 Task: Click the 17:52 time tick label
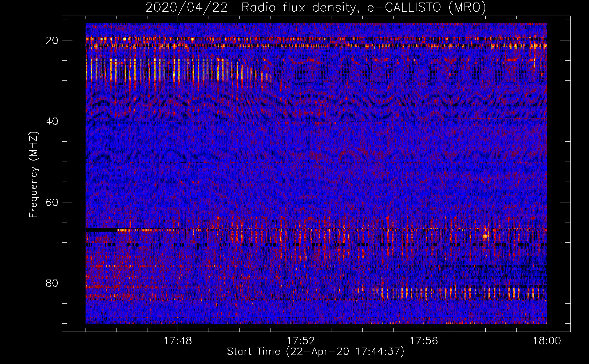[x=301, y=341]
